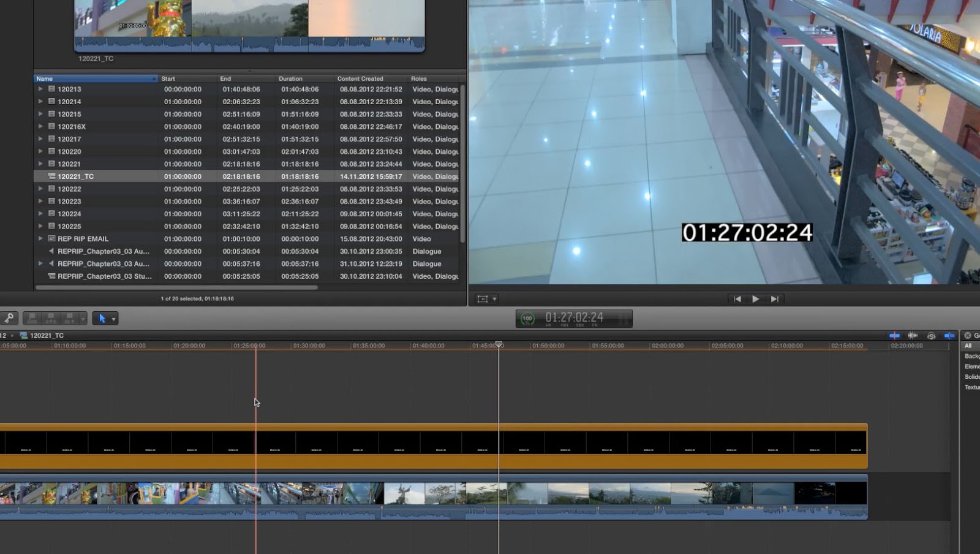Select the Keyword tool (key icon)
The image size is (980, 554).
tap(9, 317)
